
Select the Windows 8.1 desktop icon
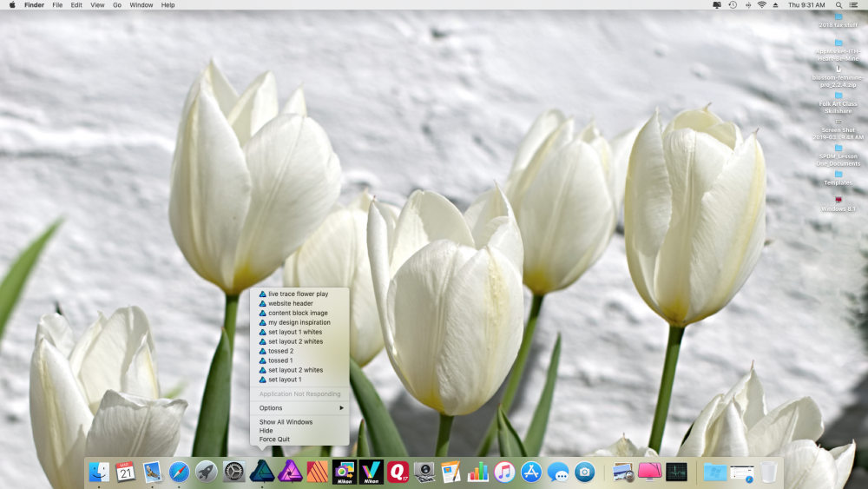pos(838,204)
